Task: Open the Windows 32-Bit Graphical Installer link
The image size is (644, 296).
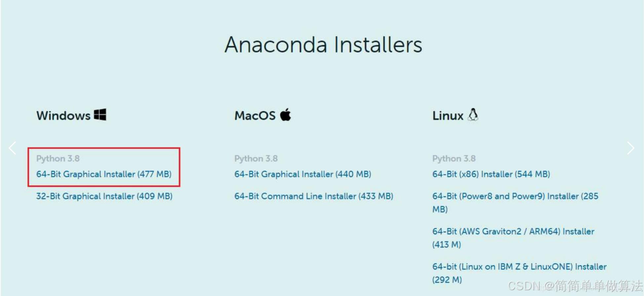Action: 104,196
